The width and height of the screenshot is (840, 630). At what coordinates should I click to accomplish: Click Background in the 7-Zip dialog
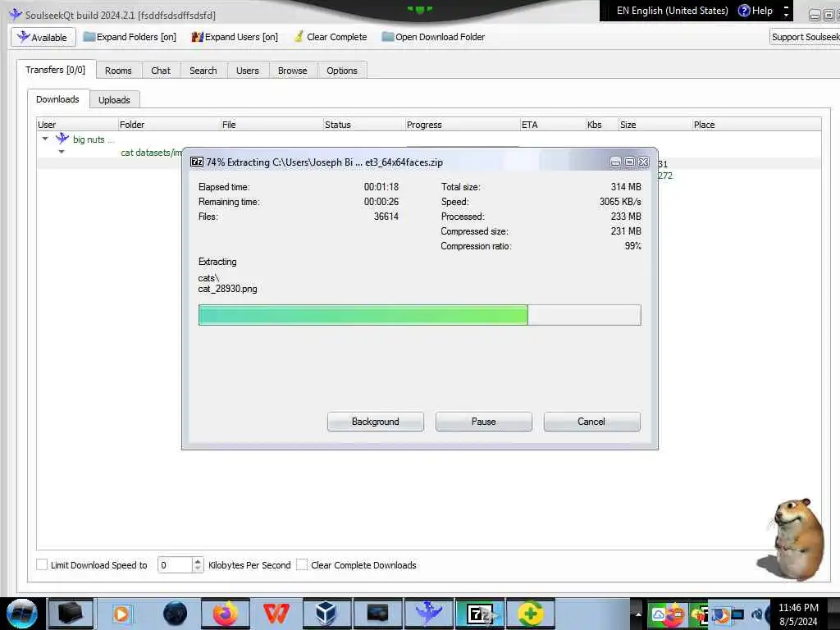point(376,422)
